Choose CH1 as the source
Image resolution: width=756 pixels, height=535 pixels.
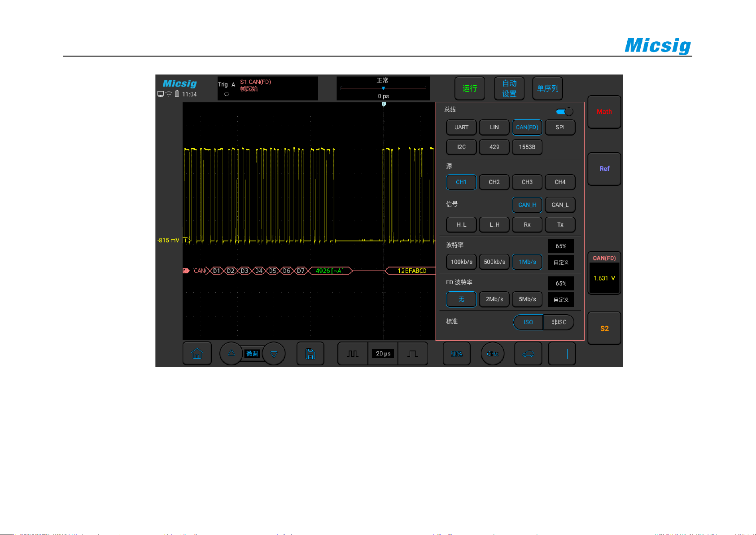461,182
